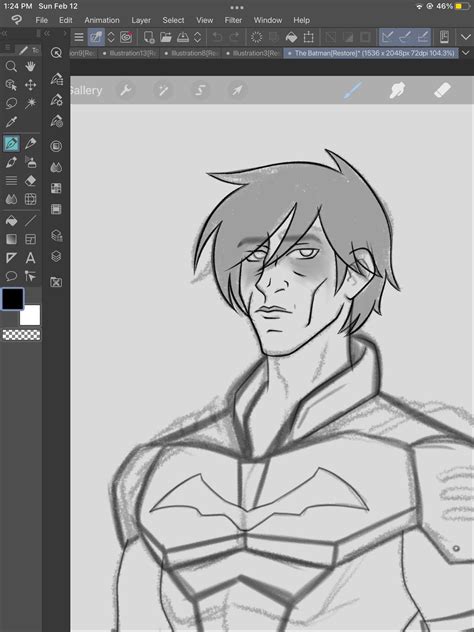Select the Fill paint bucket tool
Image resolution: width=474 pixels, height=632 pixels.
click(x=11, y=221)
